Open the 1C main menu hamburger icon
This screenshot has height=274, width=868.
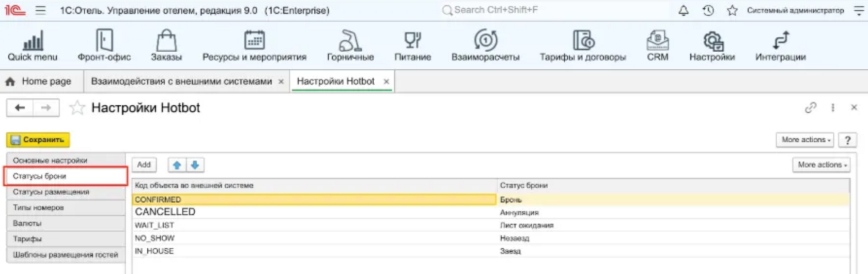point(40,10)
